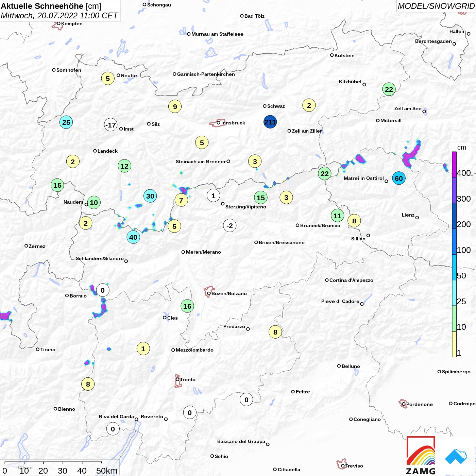Click the MODEL/SNOWGRID label
Viewport: 476px width, 476px height.
pos(436,6)
